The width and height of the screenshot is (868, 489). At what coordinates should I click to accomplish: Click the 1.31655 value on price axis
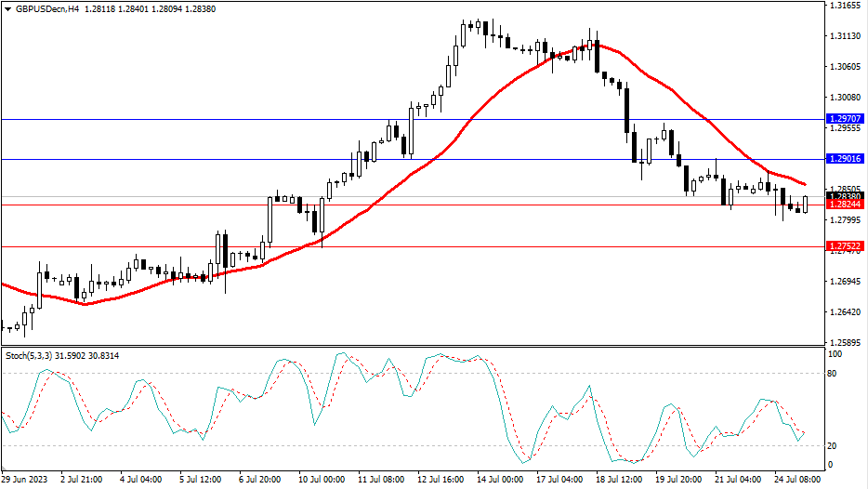pos(844,7)
